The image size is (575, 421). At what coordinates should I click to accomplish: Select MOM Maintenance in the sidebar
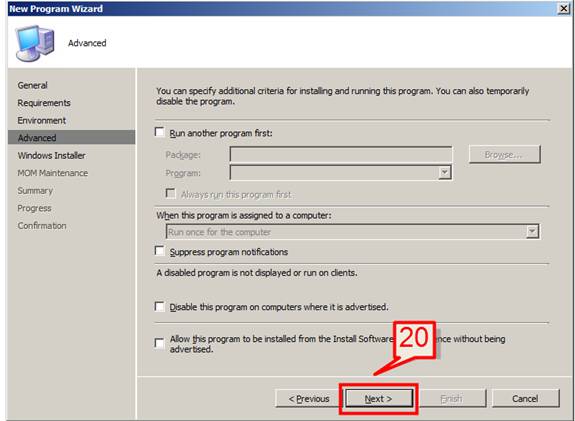52,173
